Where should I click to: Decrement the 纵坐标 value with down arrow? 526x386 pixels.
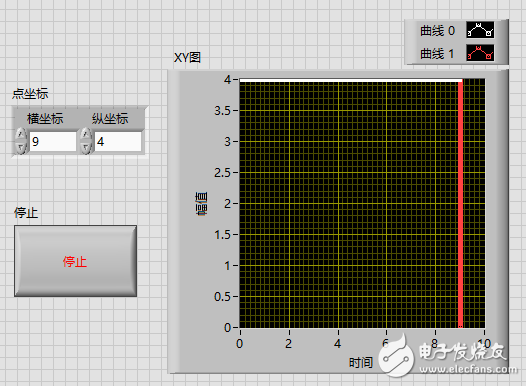click(86, 148)
